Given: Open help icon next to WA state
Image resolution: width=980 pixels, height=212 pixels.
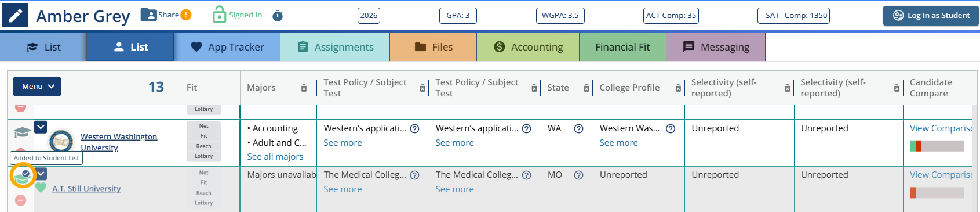Looking at the screenshot, I should [578, 128].
